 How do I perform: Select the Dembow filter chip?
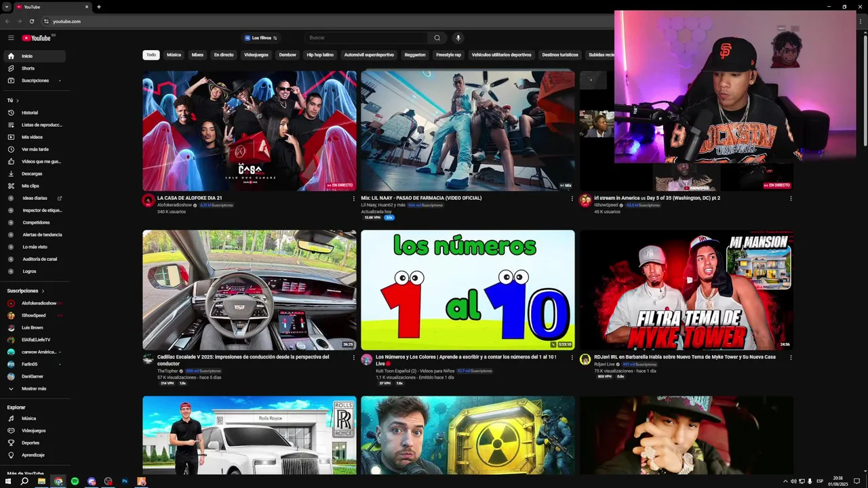(288, 55)
